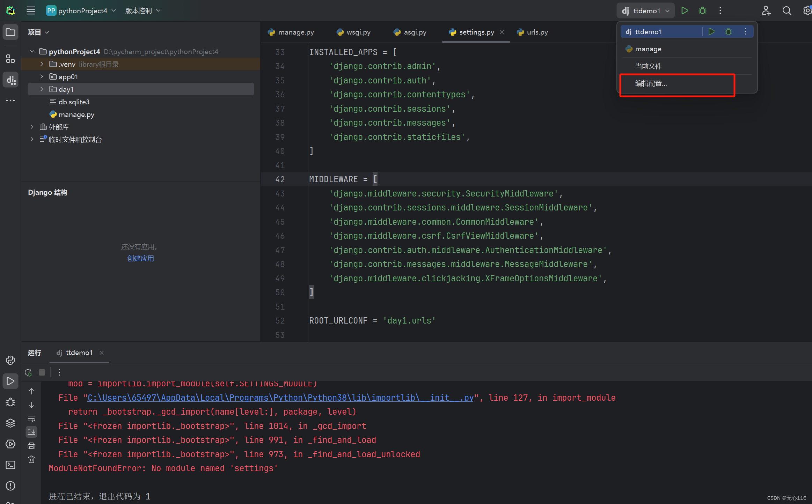Viewport: 812px width, 504px height.
Task: Open the Terminal tool window icon
Action: click(x=10, y=465)
